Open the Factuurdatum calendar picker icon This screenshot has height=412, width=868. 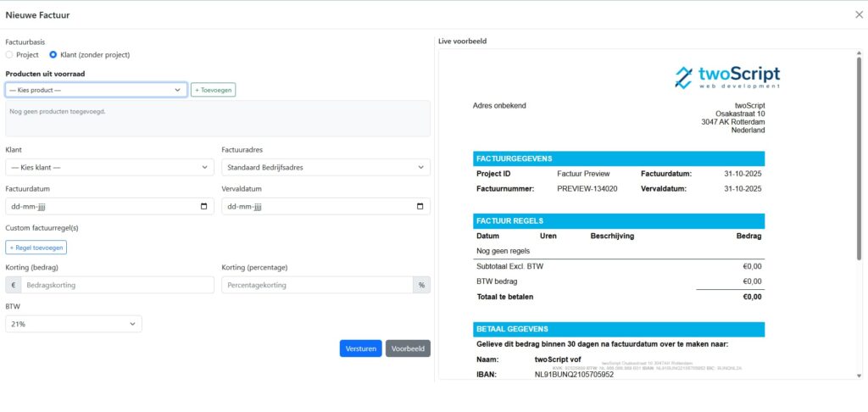[204, 206]
